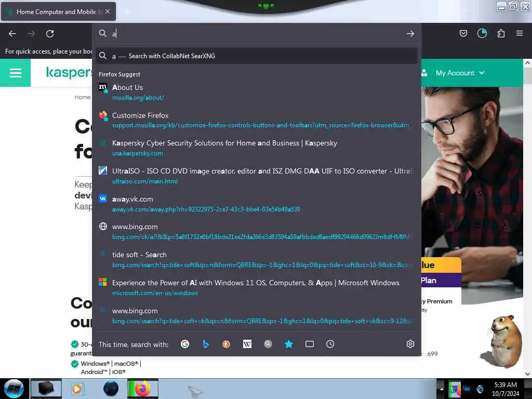Expand the My Account dropdown
The height and width of the screenshot is (399, 532).
tap(460, 73)
